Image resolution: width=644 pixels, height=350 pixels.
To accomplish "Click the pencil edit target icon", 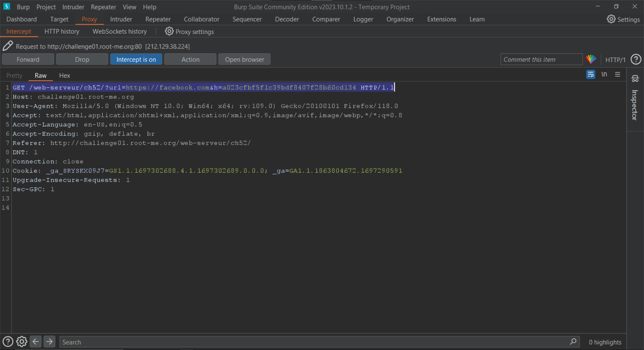I will point(8,46).
